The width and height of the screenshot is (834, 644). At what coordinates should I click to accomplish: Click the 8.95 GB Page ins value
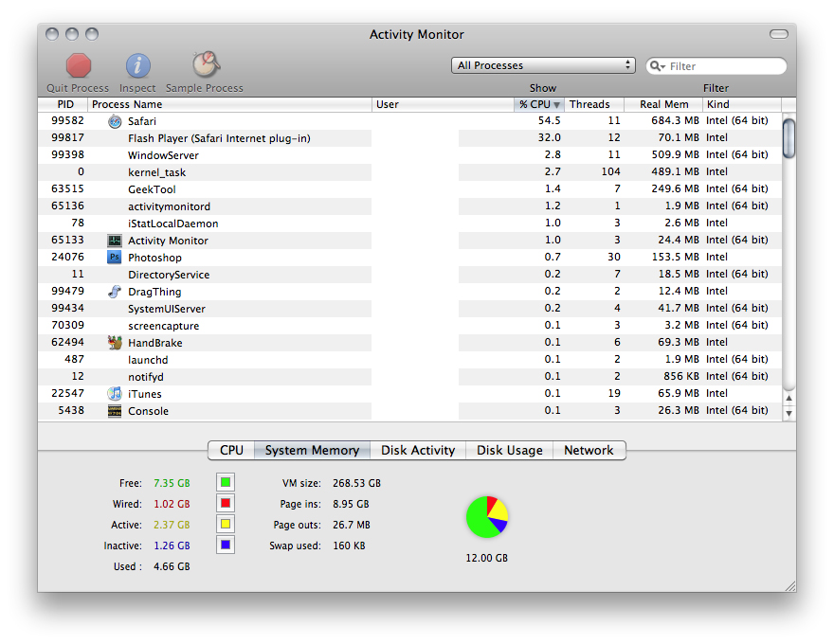point(351,504)
